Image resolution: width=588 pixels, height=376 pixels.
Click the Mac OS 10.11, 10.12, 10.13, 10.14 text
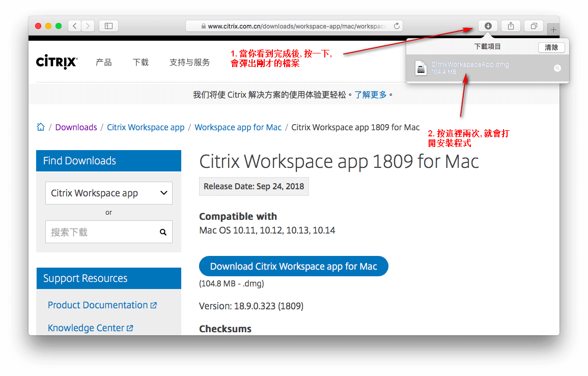point(267,230)
